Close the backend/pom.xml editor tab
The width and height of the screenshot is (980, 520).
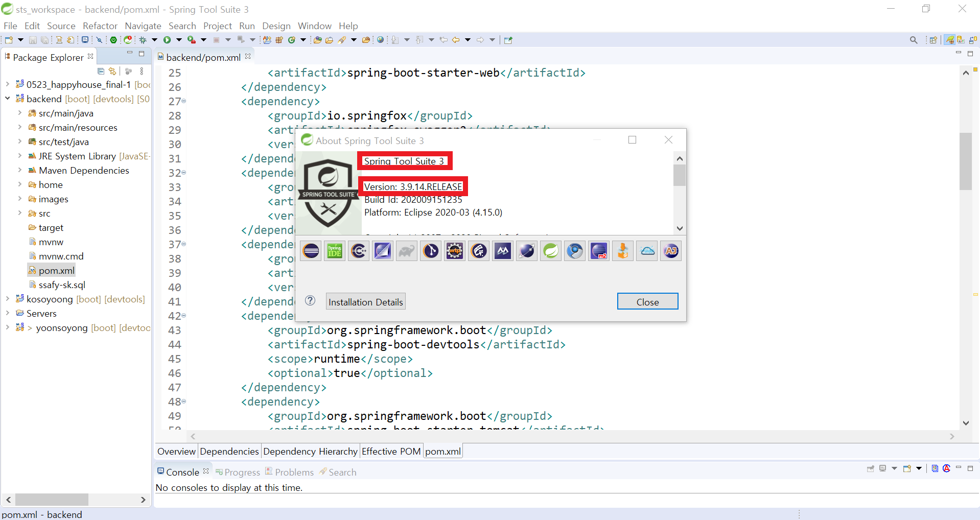click(x=248, y=56)
